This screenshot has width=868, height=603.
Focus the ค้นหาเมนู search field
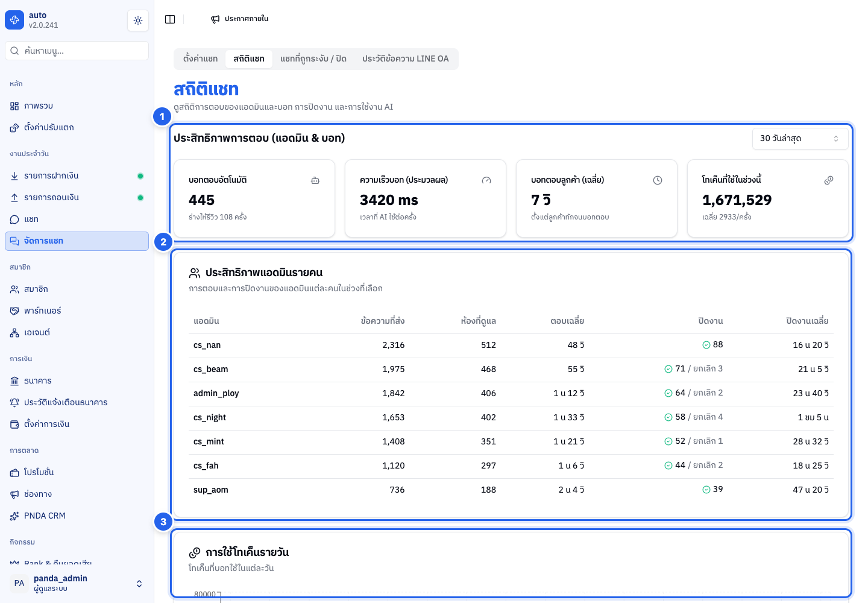pyautogui.click(x=77, y=51)
